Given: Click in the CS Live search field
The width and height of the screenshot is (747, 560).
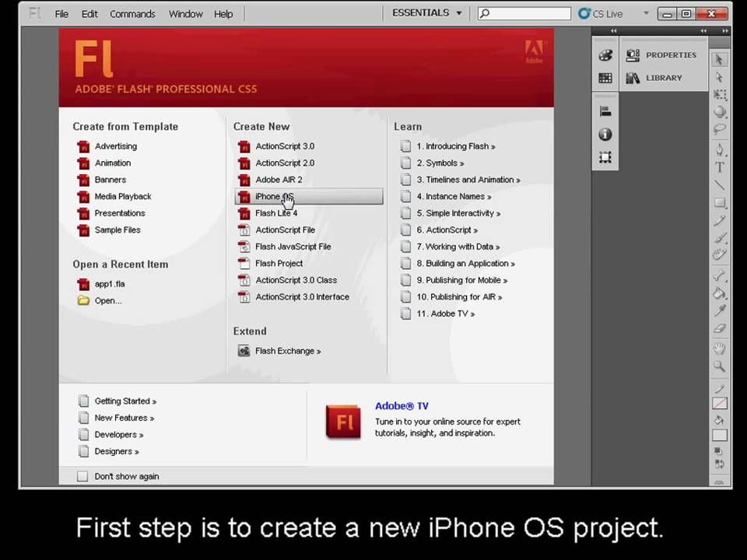Looking at the screenshot, I should tap(524, 13).
